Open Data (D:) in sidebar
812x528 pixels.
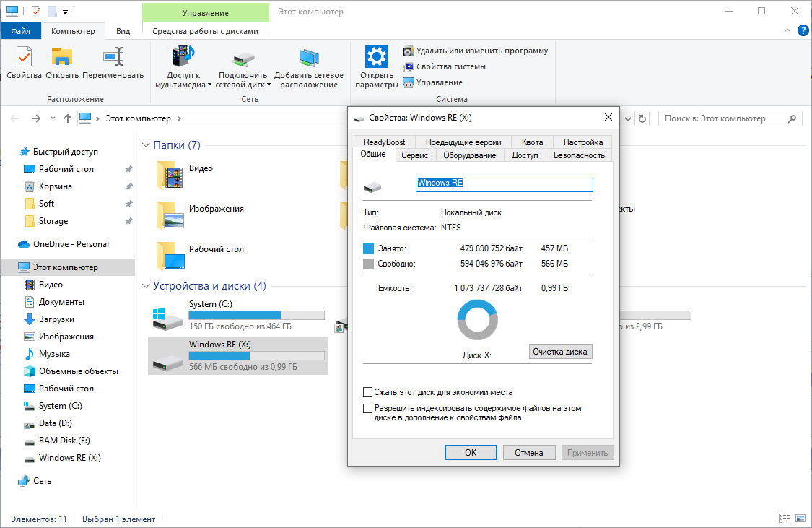tap(56, 423)
